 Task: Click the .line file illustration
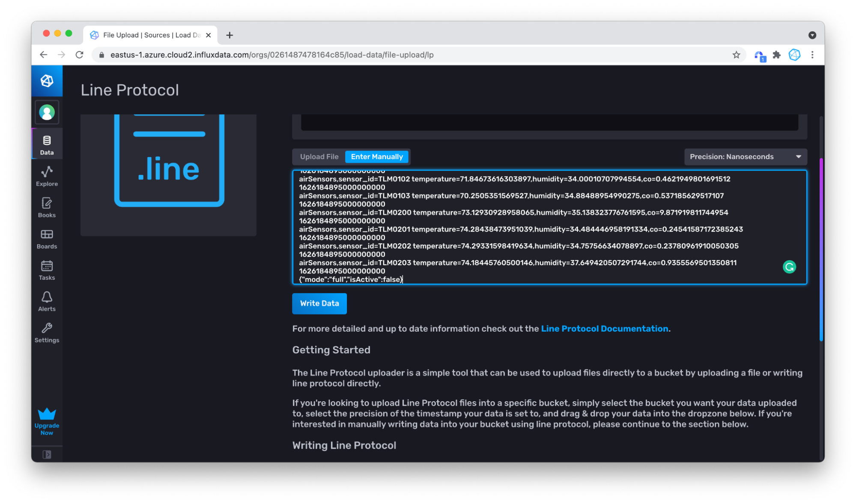point(169,161)
